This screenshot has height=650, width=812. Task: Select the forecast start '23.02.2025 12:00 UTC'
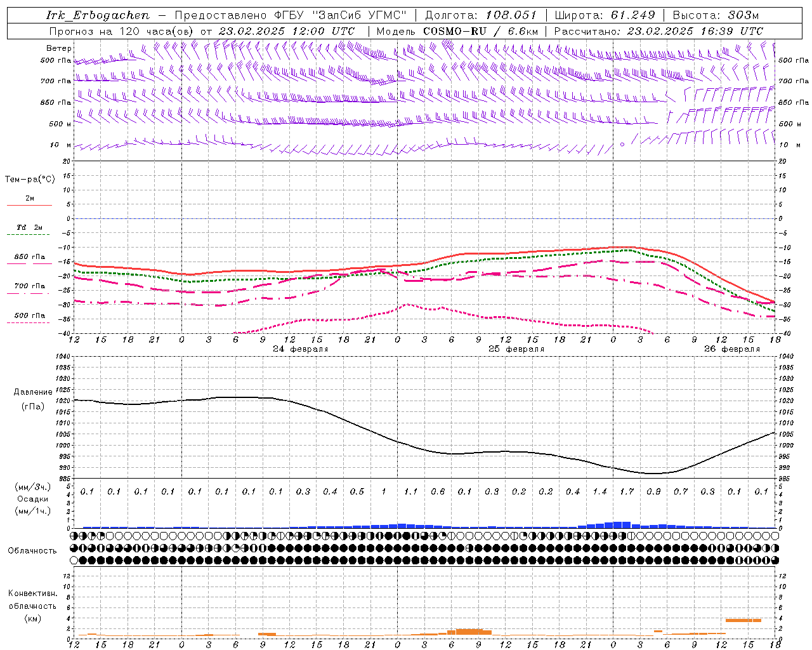(x=287, y=31)
